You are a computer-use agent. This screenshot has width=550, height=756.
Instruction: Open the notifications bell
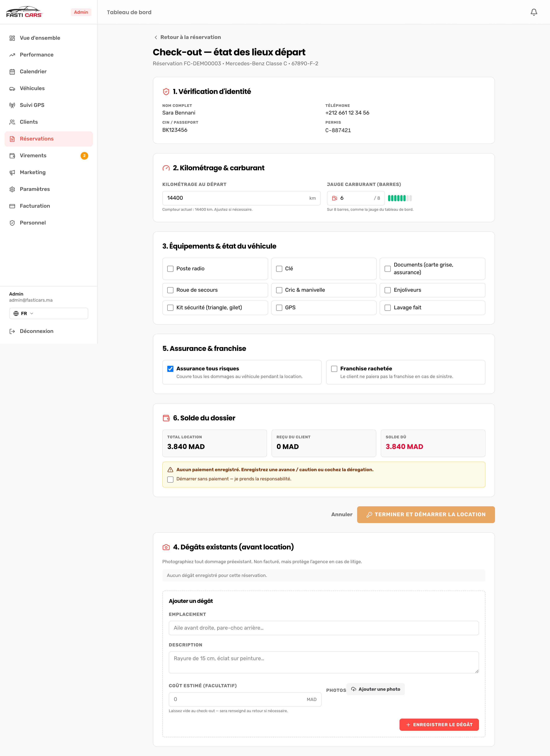[x=534, y=12]
